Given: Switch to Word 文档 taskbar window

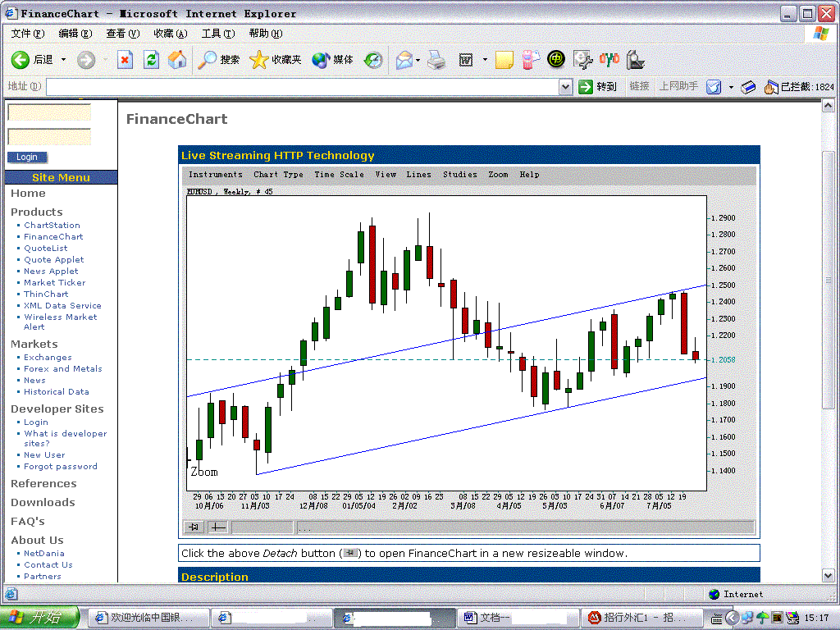Looking at the screenshot, I should click(x=519, y=618).
